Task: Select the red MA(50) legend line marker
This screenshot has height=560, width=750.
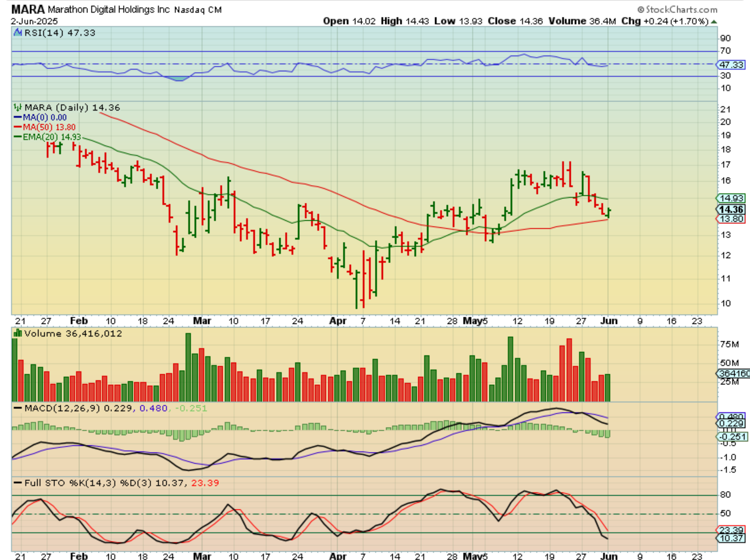Action: 17,127
